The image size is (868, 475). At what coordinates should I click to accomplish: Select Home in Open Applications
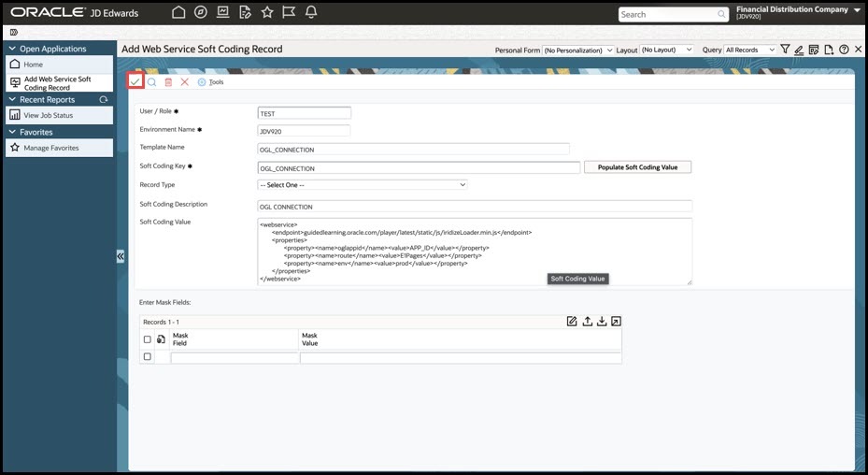tap(59, 65)
